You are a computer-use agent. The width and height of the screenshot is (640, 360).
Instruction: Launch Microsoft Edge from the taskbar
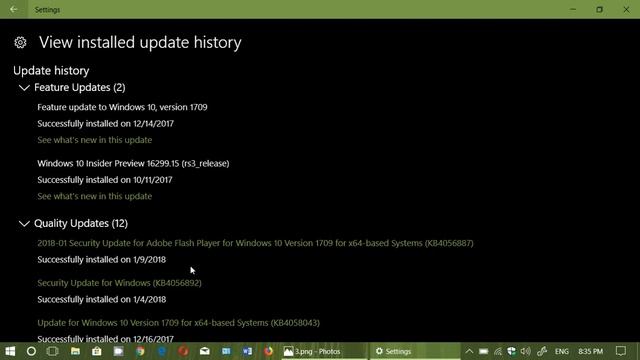162,351
